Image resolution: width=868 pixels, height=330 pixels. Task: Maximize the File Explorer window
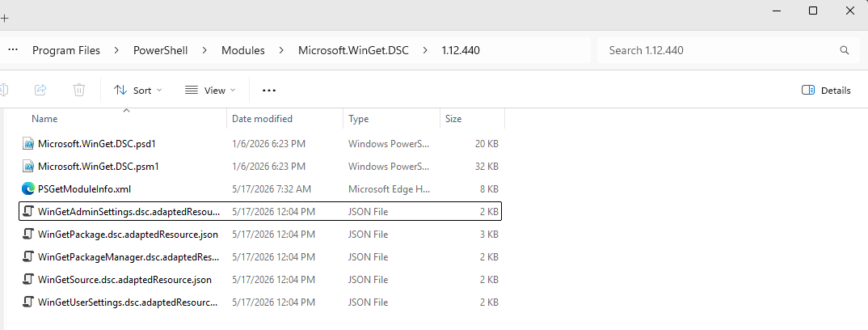[813, 11]
